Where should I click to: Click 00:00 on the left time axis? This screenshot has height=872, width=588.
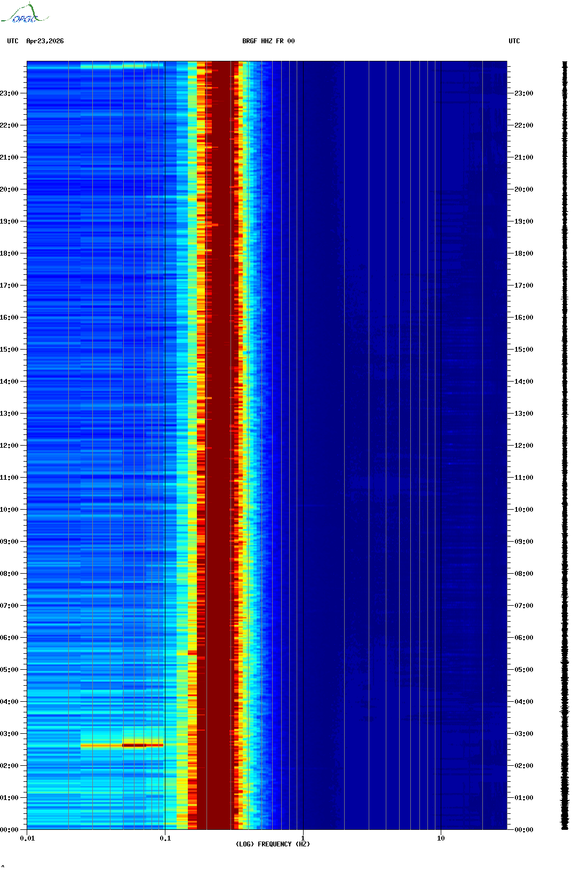pos(9,830)
